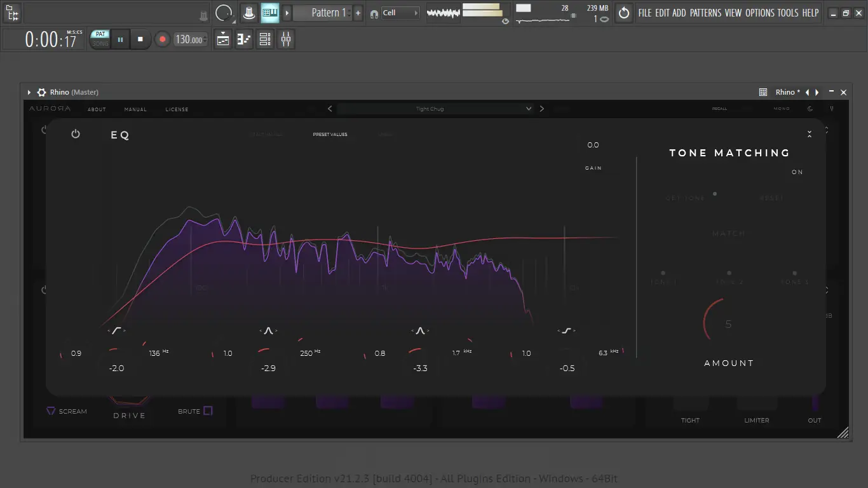
Task: Click the main volume knob in toolbar
Action: tap(224, 13)
